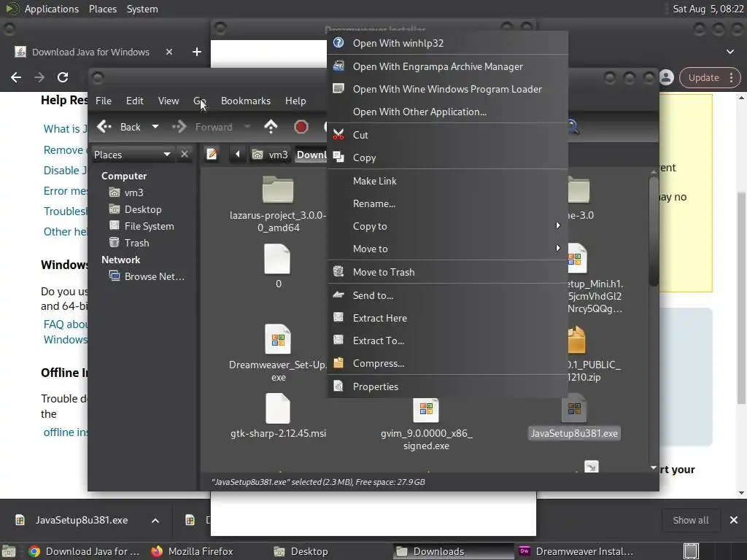Screen dimensions: 747x560
Task: Click the Forward toolbar button
Action: coord(203,127)
